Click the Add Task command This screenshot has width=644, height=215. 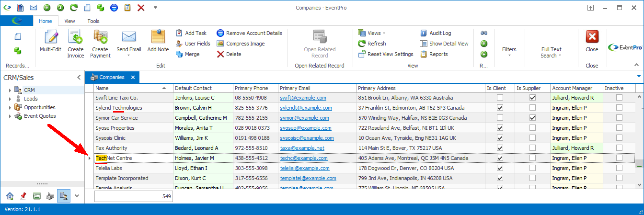[x=191, y=33]
